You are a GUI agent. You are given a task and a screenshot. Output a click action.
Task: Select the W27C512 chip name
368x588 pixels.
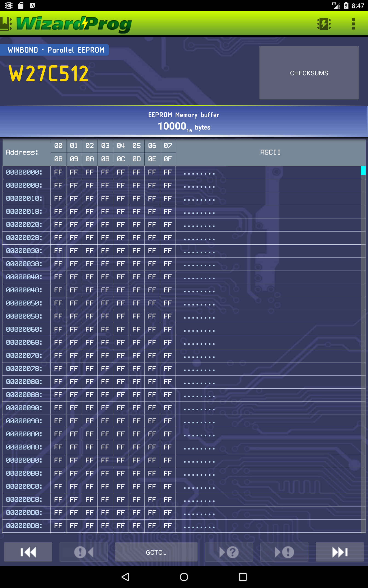click(49, 73)
